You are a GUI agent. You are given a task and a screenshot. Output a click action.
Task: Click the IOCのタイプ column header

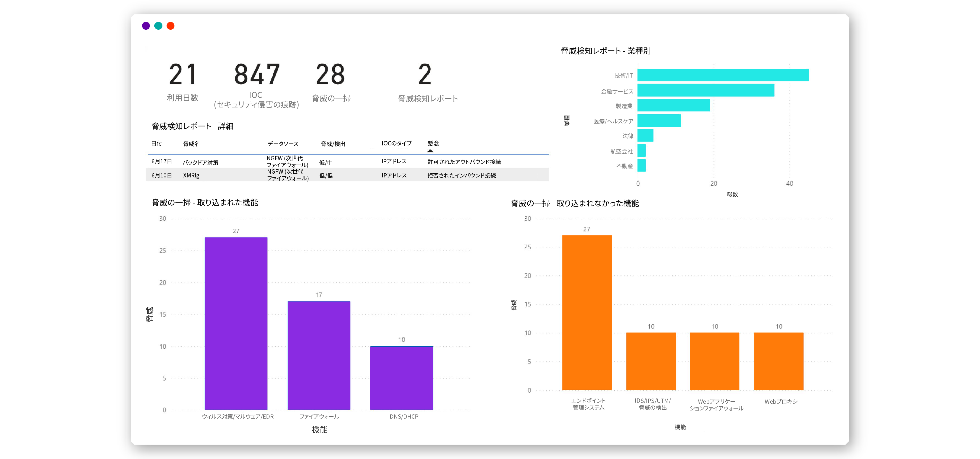pyautogui.click(x=396, y=144)
